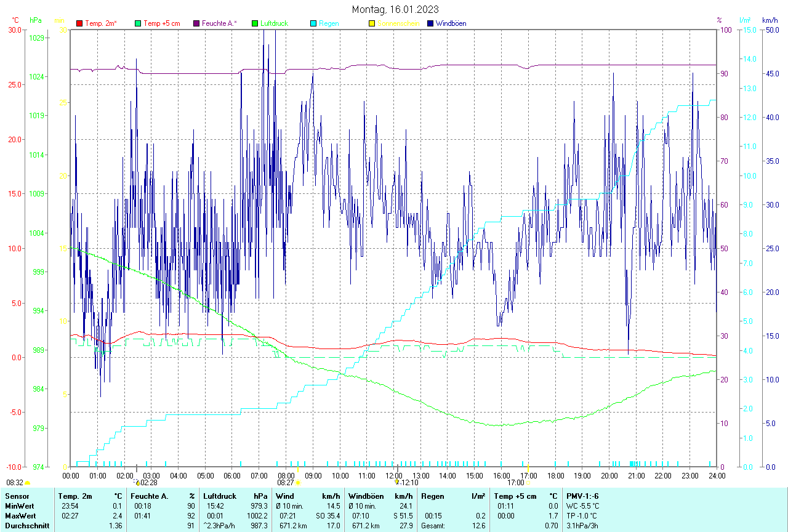Screen dimensions: 788x532
Task: Click the yellow Sonnenschein legend swatch
Action: (372, 23)
